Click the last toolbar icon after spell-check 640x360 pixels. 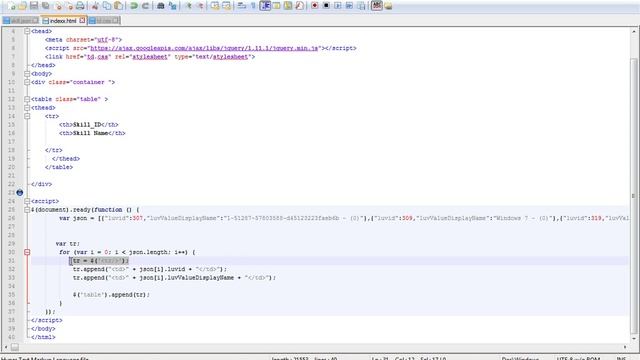click(x=388, y=6)
